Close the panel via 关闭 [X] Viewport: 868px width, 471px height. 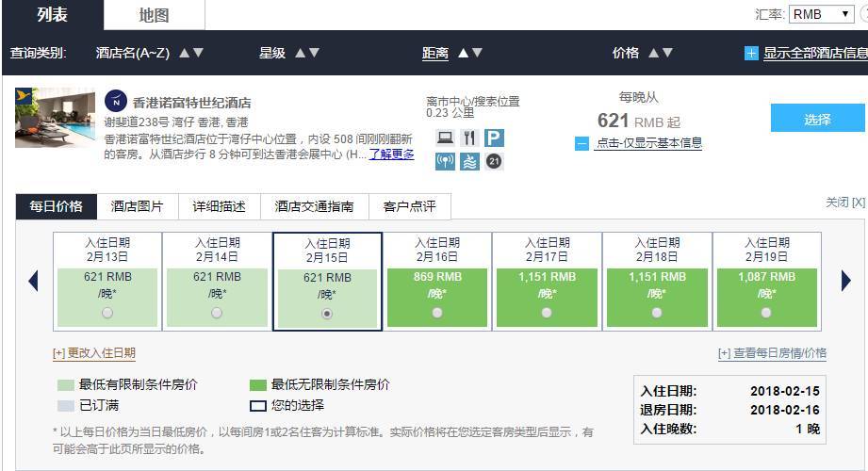pyautogui.click(x=845, y=203)
